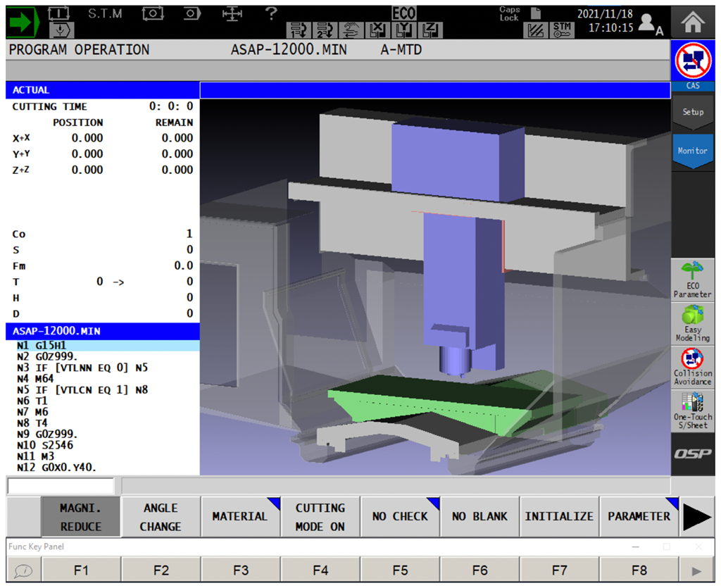Open the NO CHECK options menu
Viewport: 721px width, 588px height.
pyautogui.click(x=400, y=517)
